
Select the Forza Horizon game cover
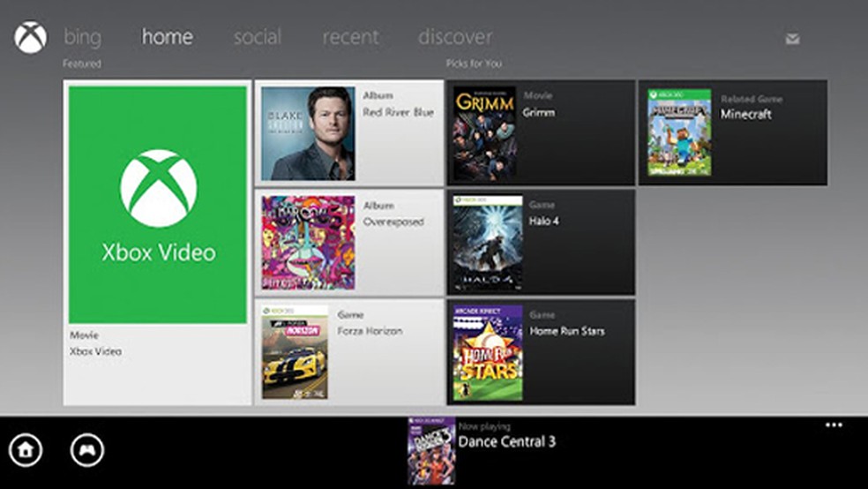(295, 352)
